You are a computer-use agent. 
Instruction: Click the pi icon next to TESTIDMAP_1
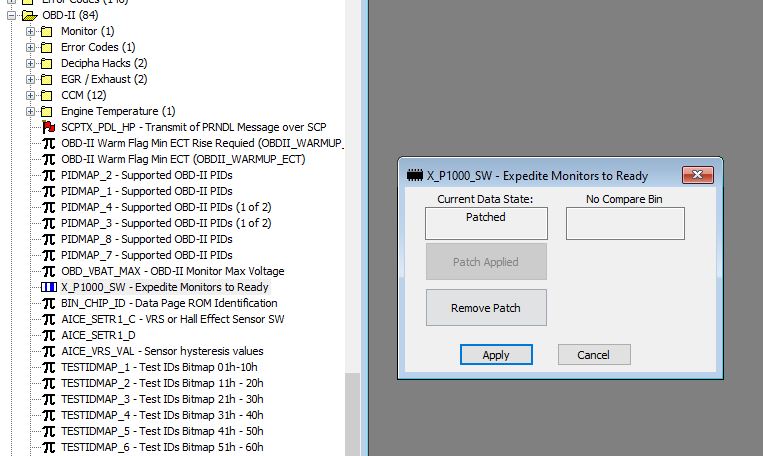(x=48, y=367)
